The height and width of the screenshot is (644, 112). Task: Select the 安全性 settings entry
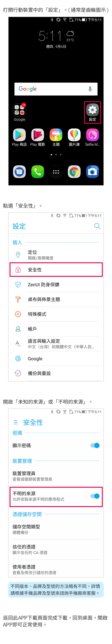point(56,269)
